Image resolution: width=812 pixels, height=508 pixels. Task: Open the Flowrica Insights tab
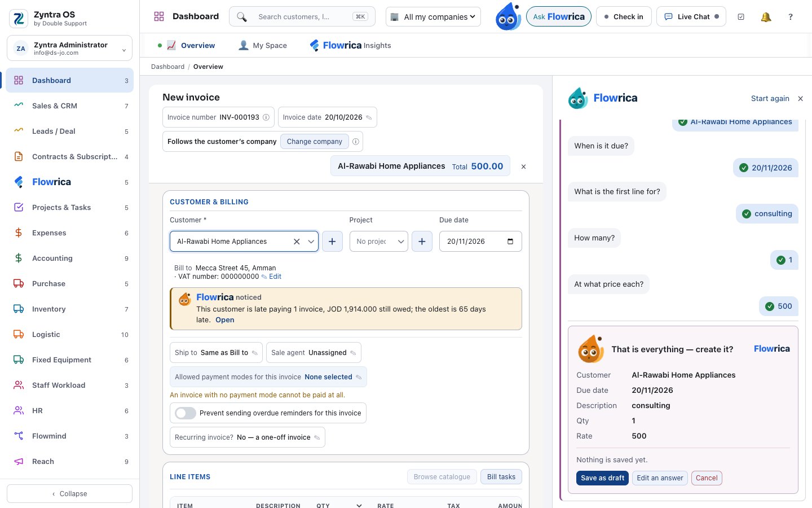(x=350, y=46)
